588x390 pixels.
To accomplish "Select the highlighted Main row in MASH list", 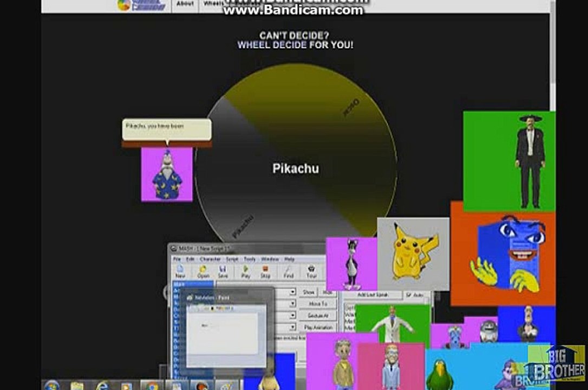I will (193, 284).
